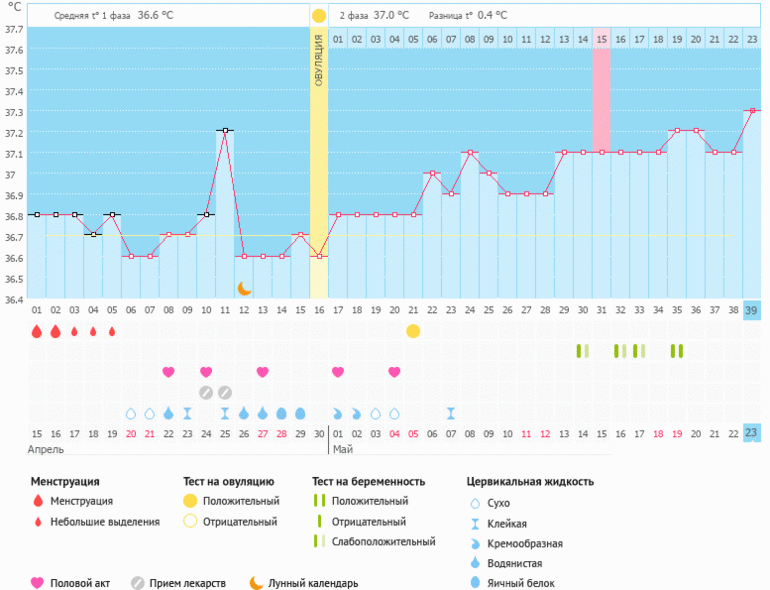Viewport: 770px width, 590px height.
Task: Click the pink highlighted column for day 15
Action: point(601,98)
